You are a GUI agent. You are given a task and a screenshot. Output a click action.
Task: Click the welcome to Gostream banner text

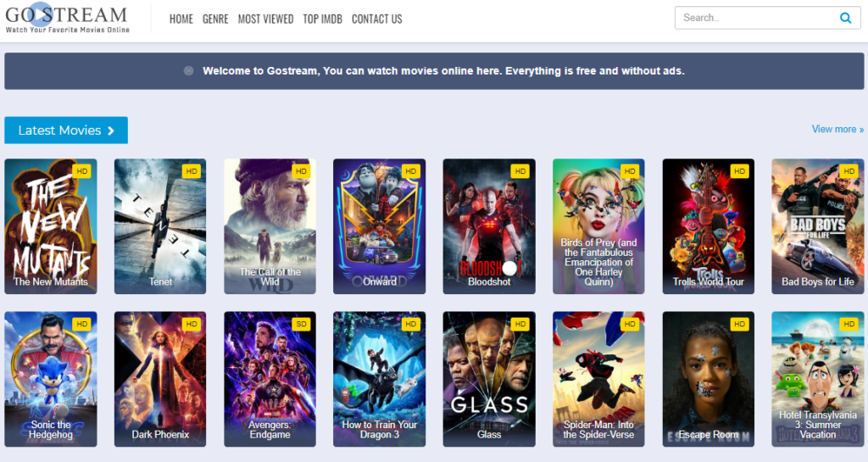point(443,71)
